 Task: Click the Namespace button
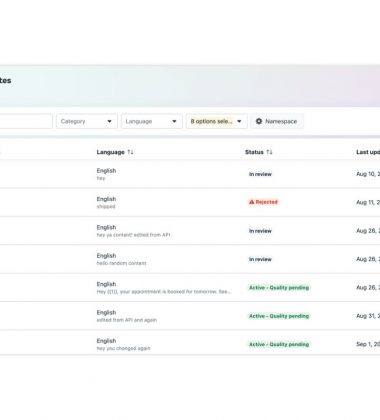pos(277,121)
